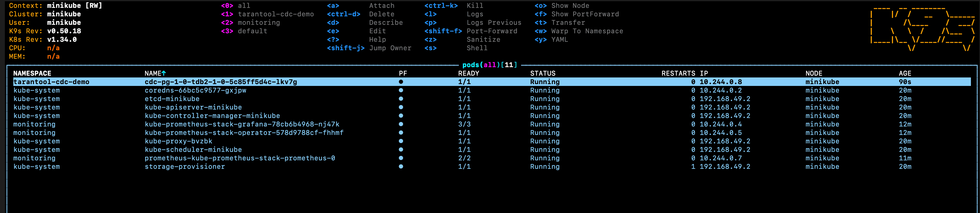Click the RESTARTS column header

(678, 74)
